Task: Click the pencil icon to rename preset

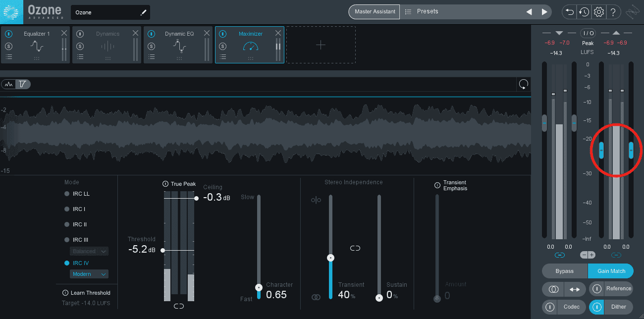Action: pyautogui.click(x=144, y=12)
